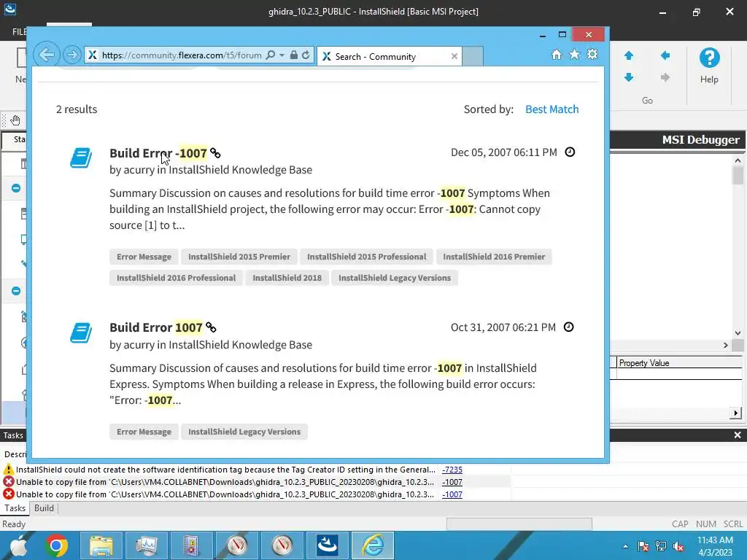747x560 pixels.
Task: Click link icon beside Build Error 1007
Action: point(211,327)
